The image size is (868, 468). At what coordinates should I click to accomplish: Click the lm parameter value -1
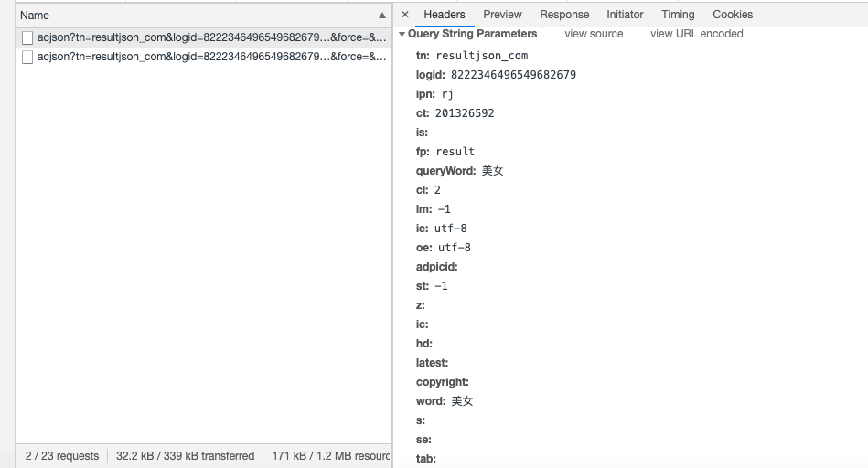[444, 209]
